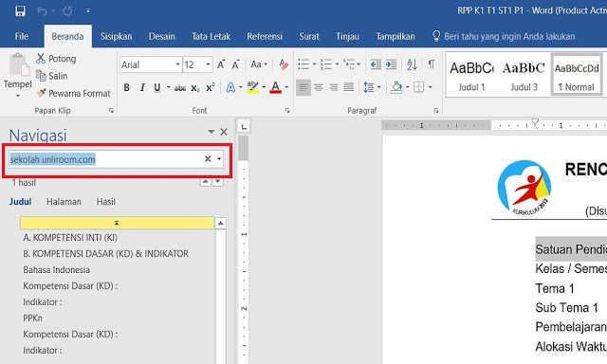Apply text effects with the outlined A
The image size is (607, 364).
pyautogui.click(x=230, y=87)
